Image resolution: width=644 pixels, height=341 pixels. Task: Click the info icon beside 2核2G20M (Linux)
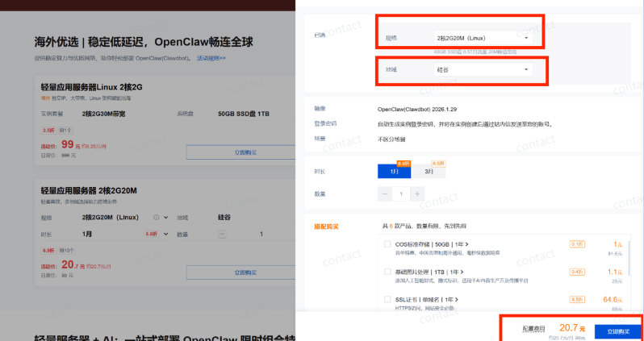coord(156,218)
